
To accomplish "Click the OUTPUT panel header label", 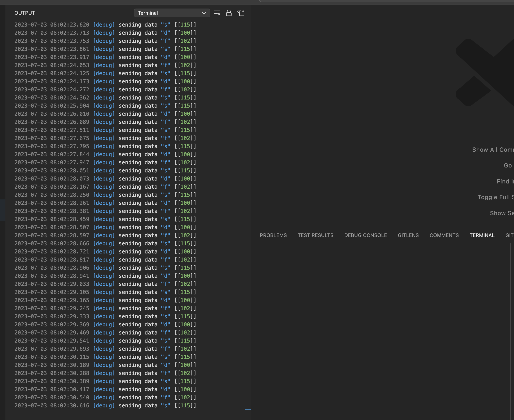I will [x=25, y=13].
